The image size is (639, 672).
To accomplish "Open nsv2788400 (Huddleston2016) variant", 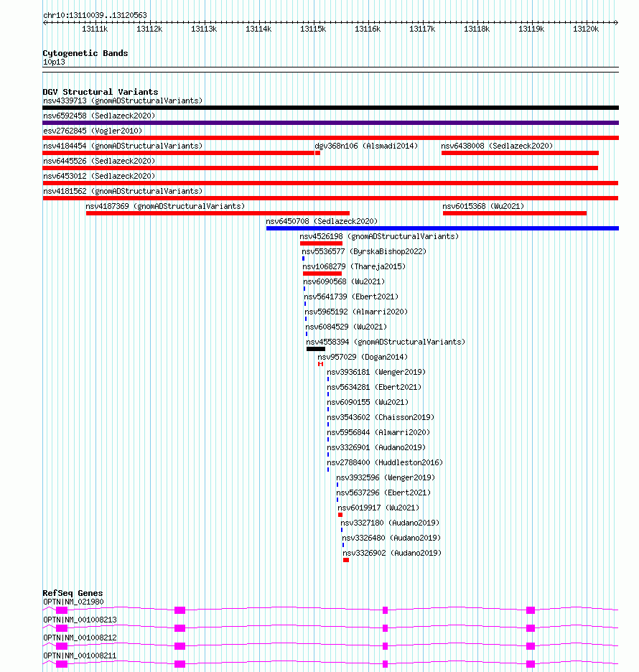I will [385, 462].
